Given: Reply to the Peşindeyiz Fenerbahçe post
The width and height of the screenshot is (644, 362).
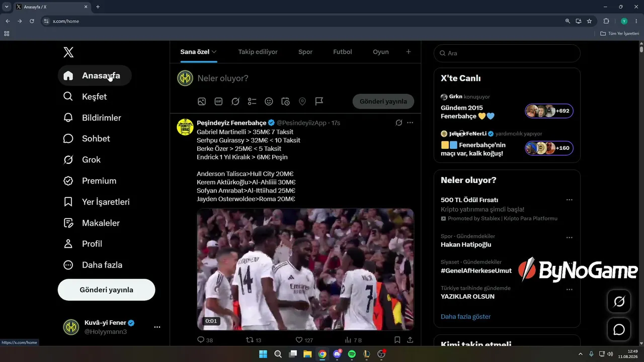Looking at the screenshot, I should coord(205,340).
